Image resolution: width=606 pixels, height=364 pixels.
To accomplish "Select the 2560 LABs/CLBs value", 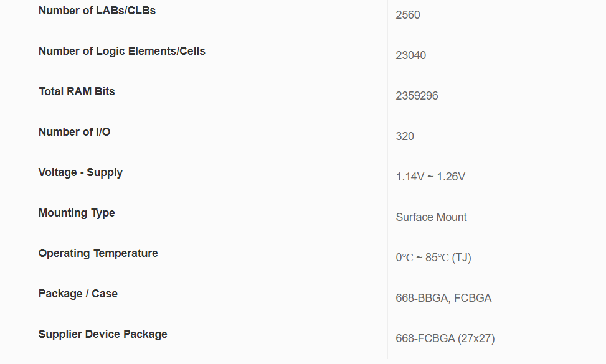I will [x=408, y=15].
